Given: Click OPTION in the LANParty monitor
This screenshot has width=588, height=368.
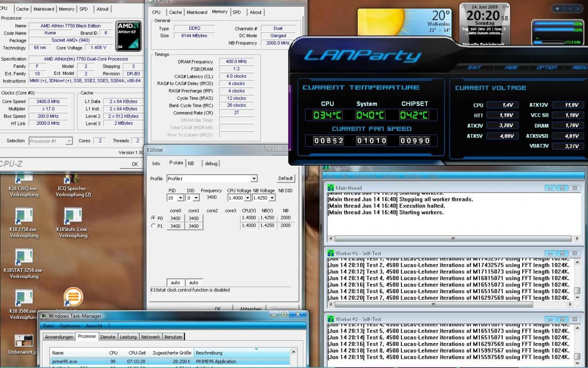Looking at the screenshot, I should coord(547,67).
